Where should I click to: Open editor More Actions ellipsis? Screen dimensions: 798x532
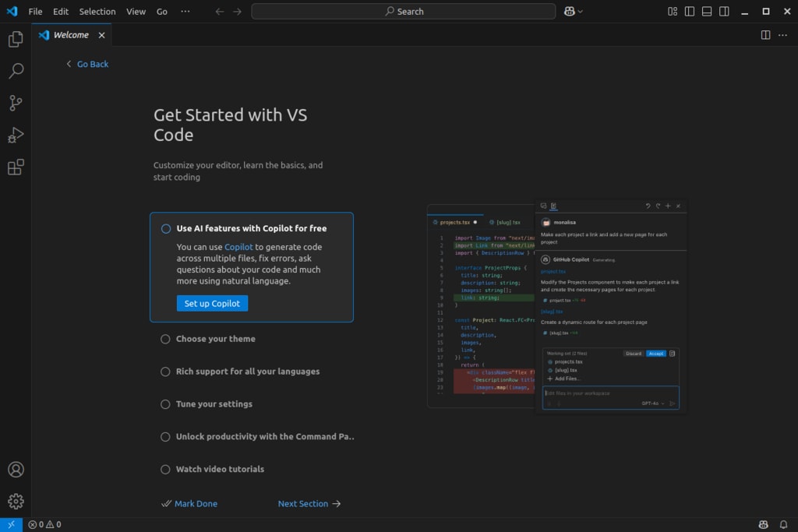point(782,35)
